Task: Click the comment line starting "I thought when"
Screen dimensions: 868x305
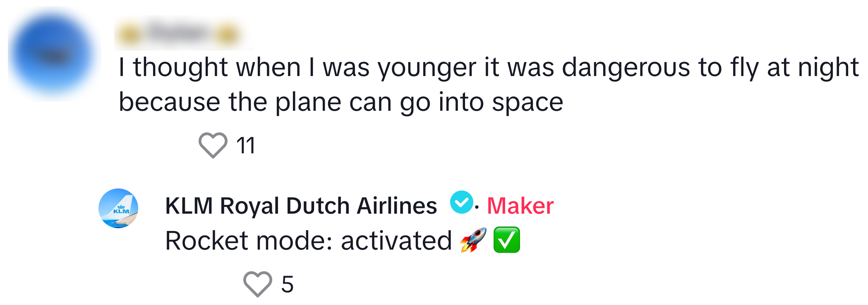Action: coord(488,67)
